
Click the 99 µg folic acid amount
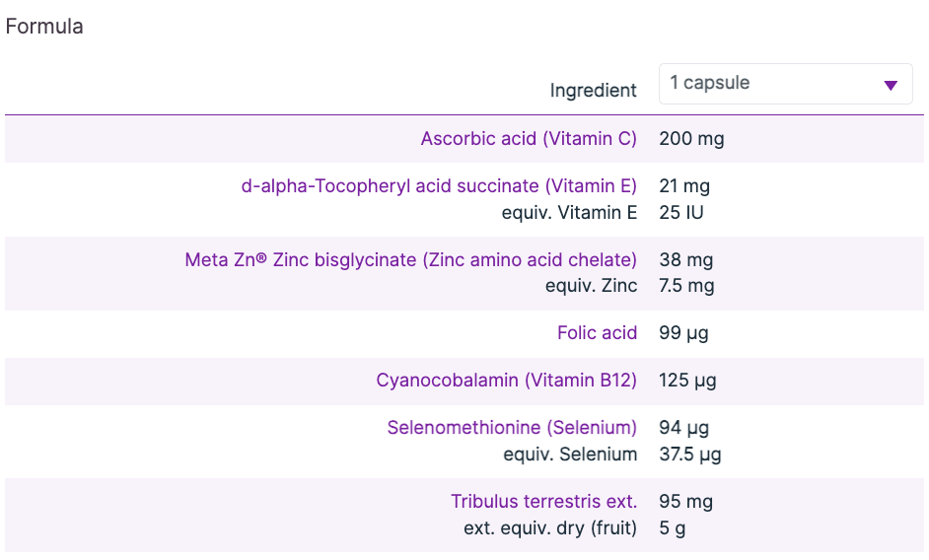683,333
